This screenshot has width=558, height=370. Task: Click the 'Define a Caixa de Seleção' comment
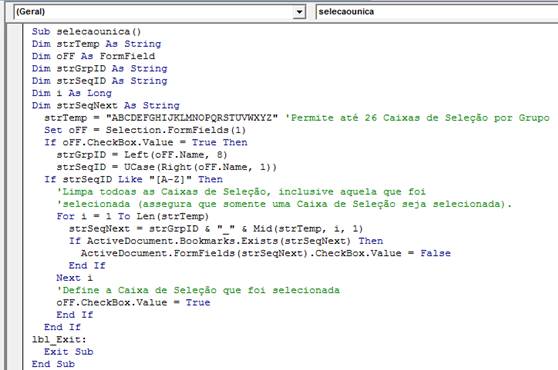pos(198,290)
